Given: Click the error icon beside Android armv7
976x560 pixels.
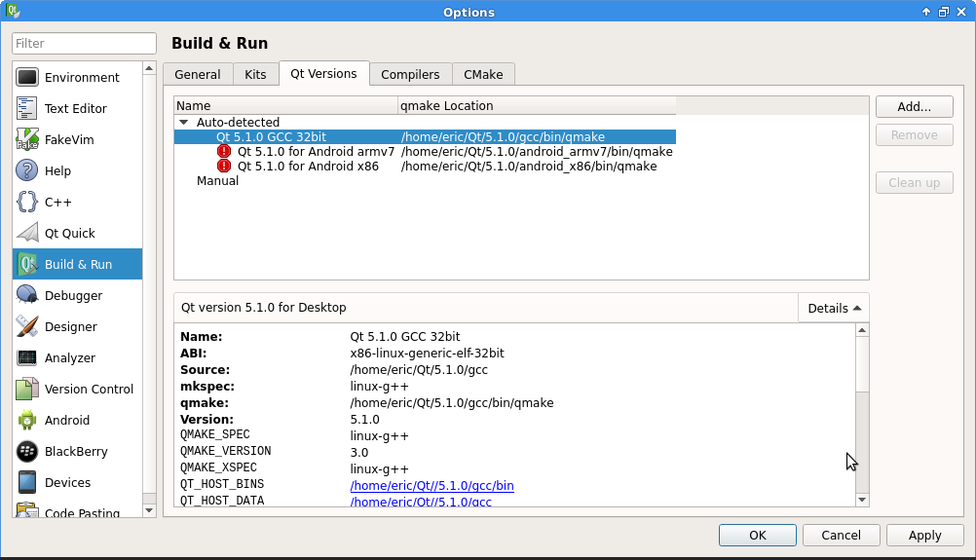Looking at the screenshot, I should [224, 151].
